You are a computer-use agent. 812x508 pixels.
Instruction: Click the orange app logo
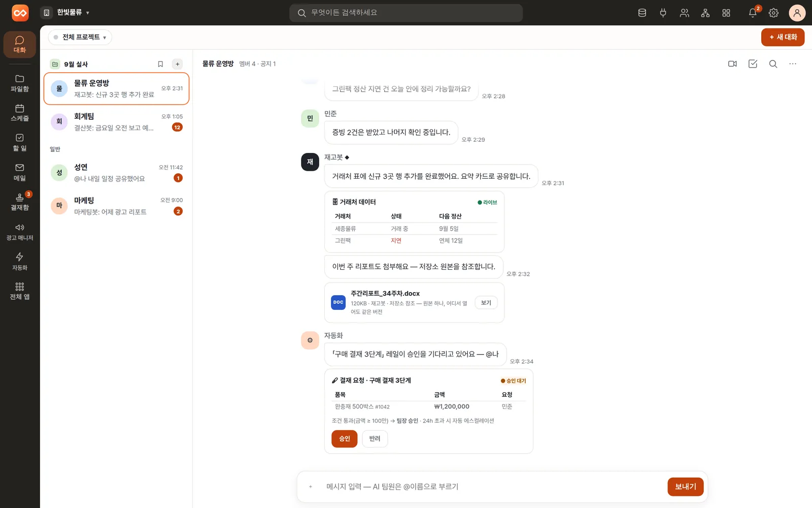tap(20, 13)
